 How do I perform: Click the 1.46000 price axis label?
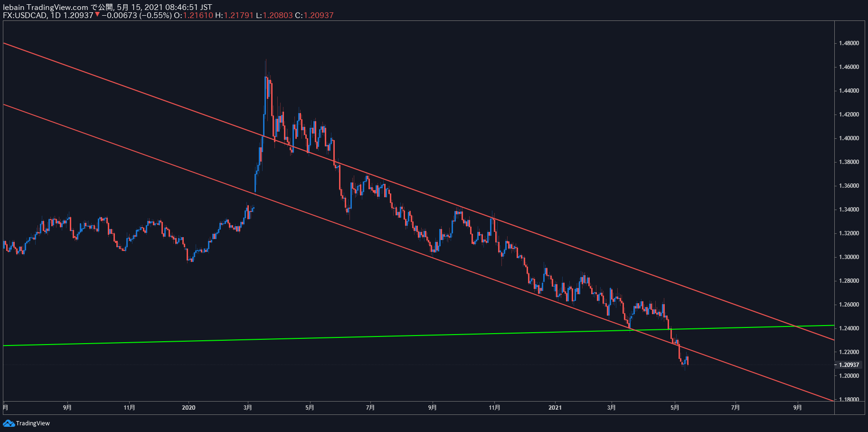coord(849,67)
